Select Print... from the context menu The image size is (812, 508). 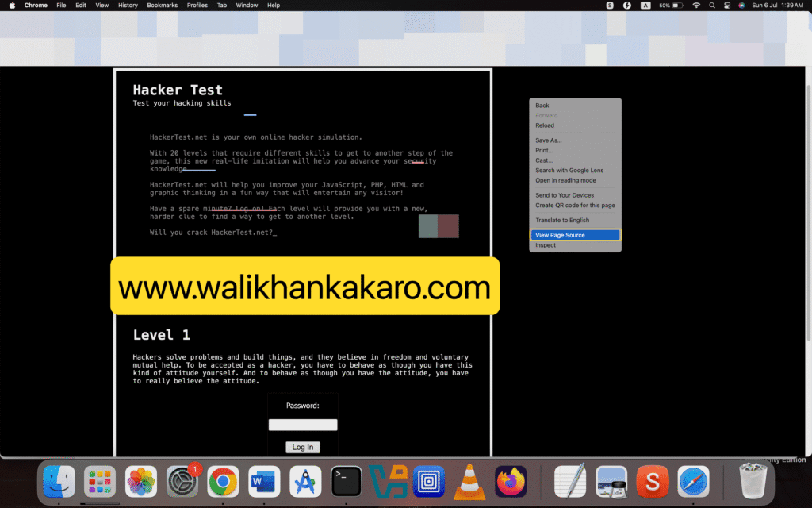click(x=575, y=150)
